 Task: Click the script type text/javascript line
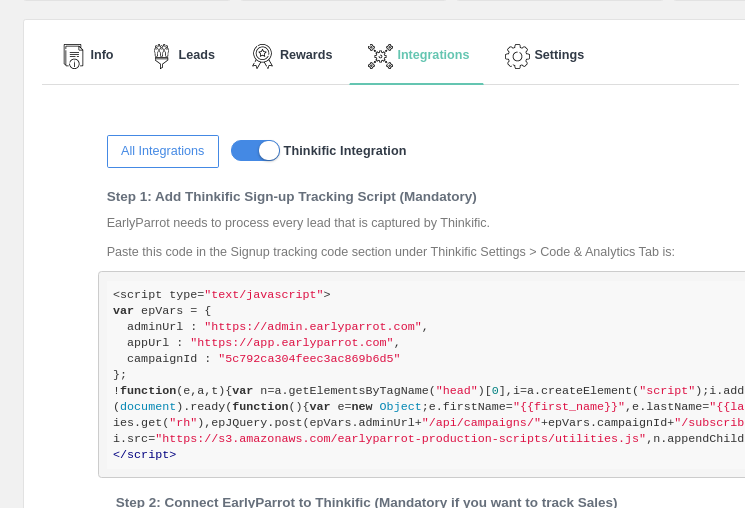(x=222, y=295)
